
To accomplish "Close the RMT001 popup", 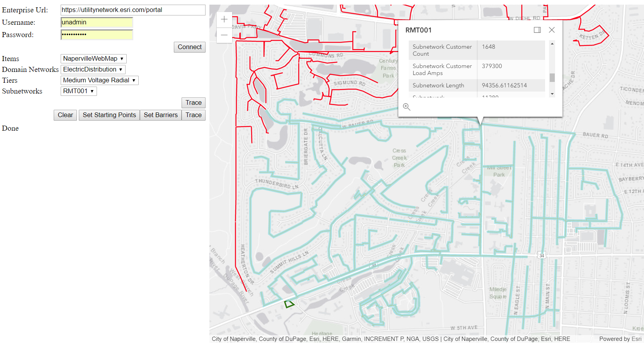I will coord(552,30).
